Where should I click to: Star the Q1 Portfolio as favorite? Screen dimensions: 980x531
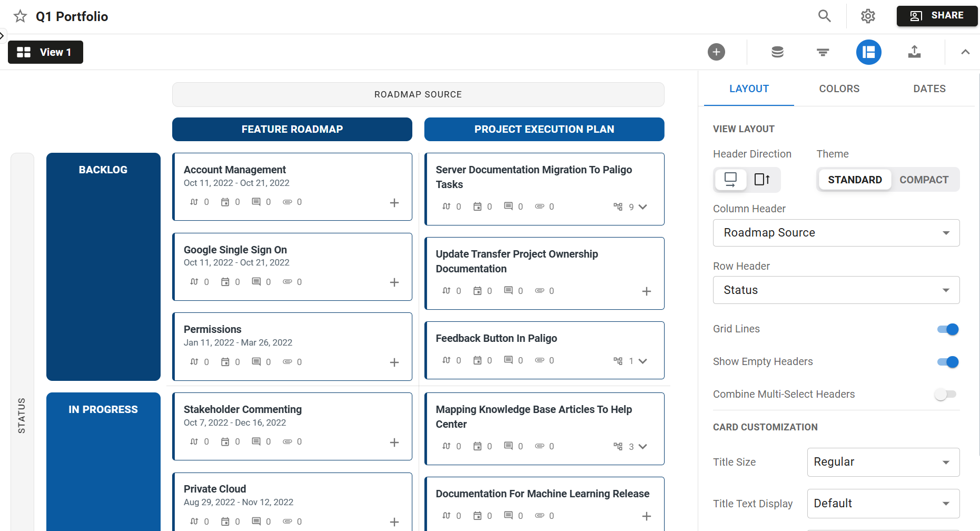pyautogui.click(x=20, y=16)
